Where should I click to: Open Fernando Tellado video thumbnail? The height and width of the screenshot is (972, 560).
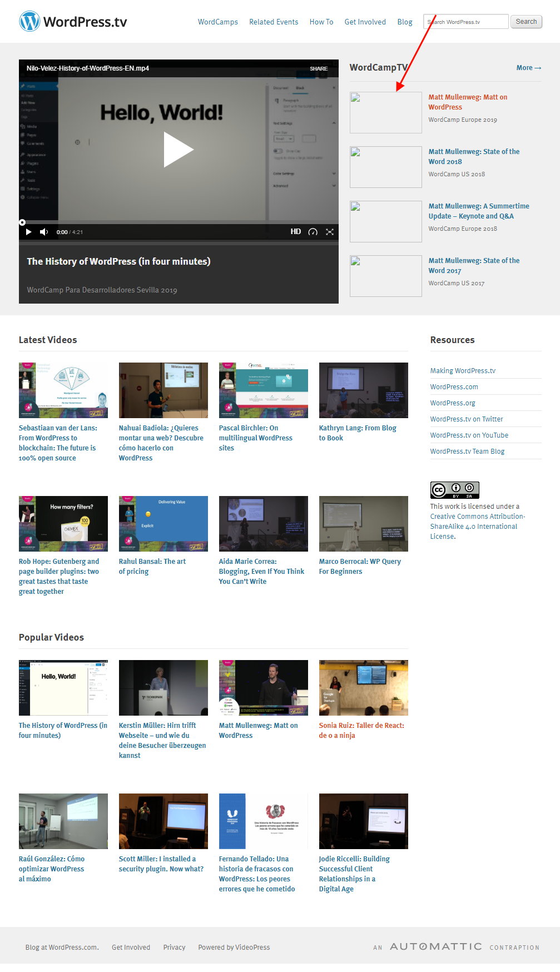click(x=264, y=821)
